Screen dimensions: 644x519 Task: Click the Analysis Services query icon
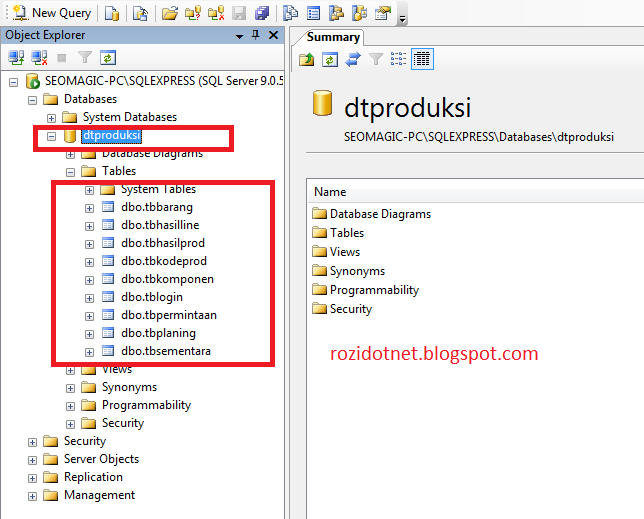[140, 13]
